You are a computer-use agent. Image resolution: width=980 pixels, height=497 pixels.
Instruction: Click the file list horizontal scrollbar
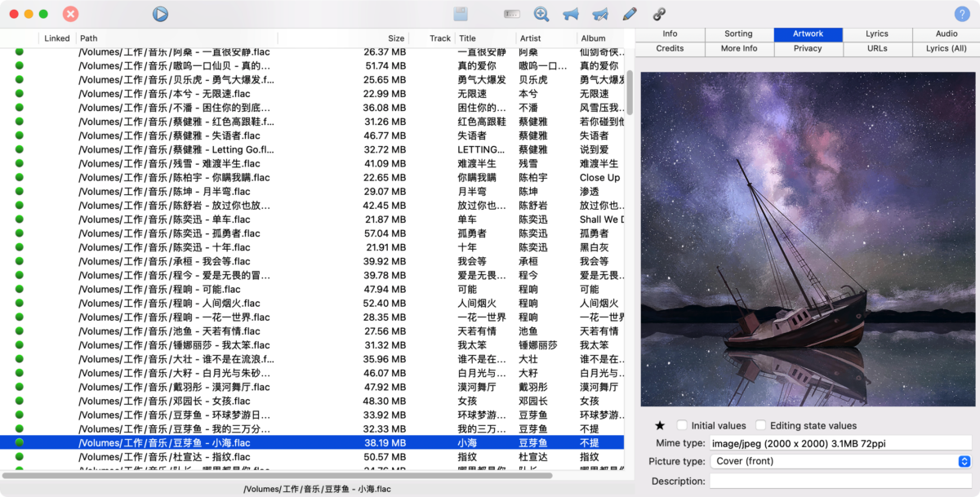pyautogui.click(x=278, y=475)
